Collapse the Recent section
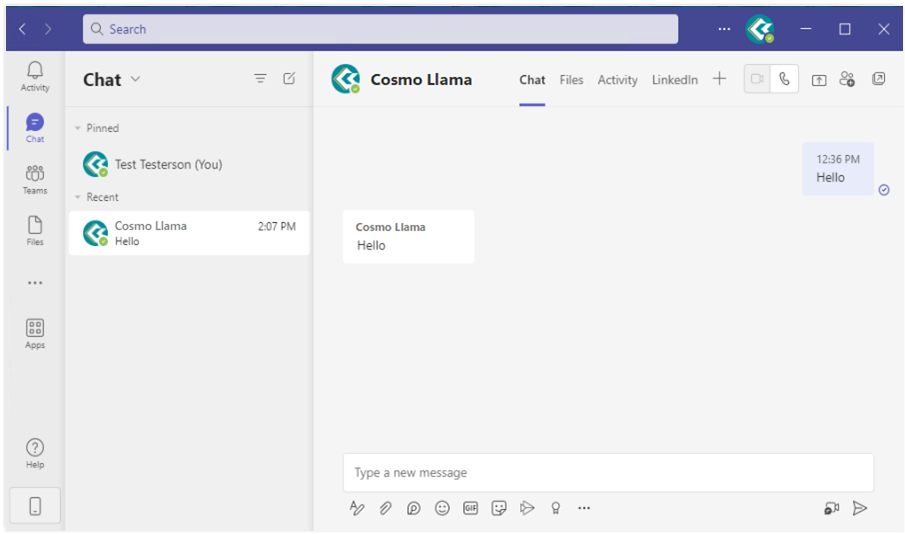Viewport: 905px width, 534px height. point(77,197)
